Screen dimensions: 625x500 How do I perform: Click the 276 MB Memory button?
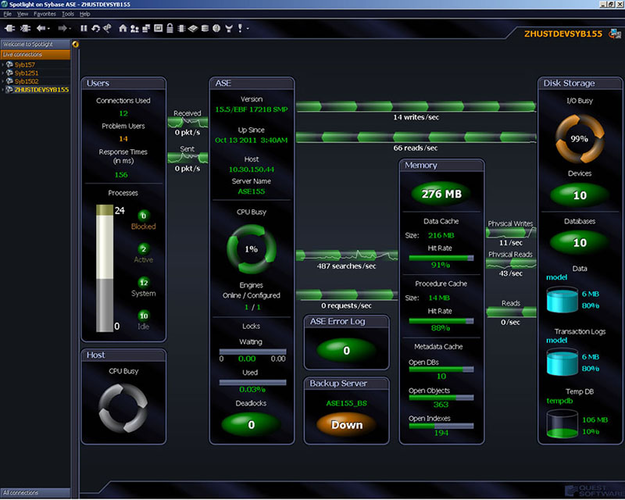pos(441,194)
